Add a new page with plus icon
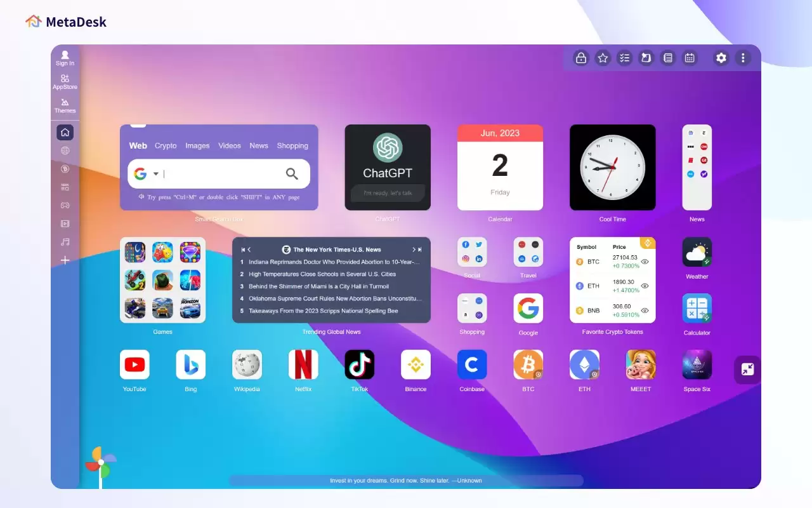This screenshot has width=812, height=508. 65,260
